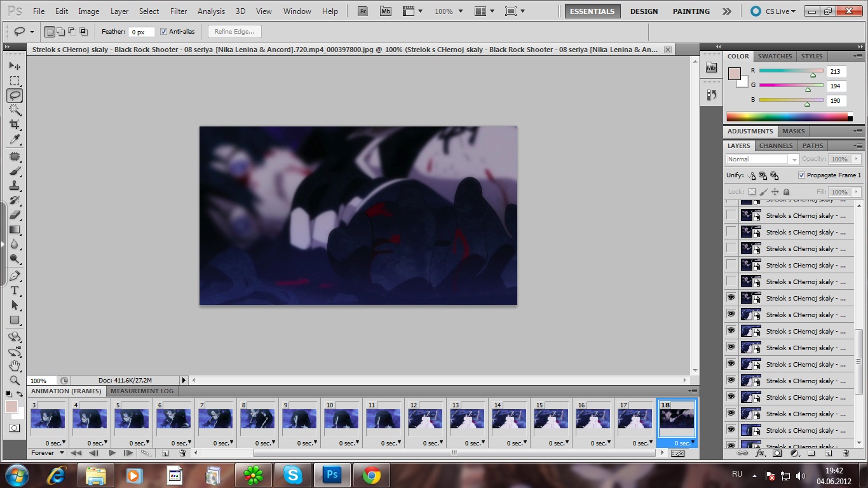The height and width of the screenshot is (488, 868).
Task: Create new adjustment layer from Layers panel
Action: point(794,453)
